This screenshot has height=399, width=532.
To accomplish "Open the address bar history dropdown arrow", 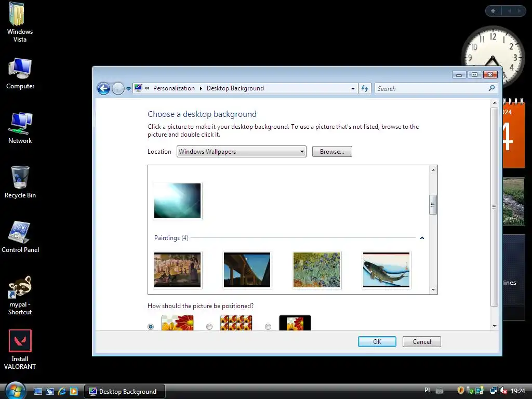I will pyautogui.click(x=353, y=88).
